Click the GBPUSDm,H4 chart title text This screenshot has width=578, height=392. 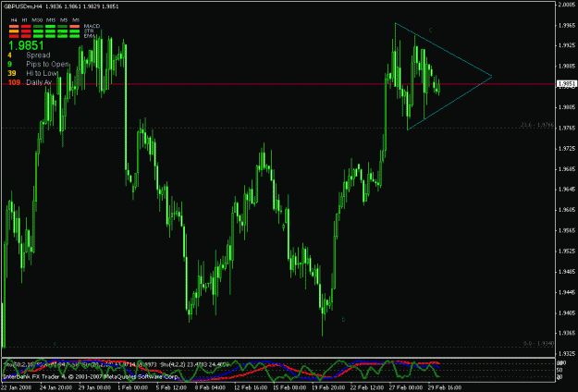pos(22,6)
